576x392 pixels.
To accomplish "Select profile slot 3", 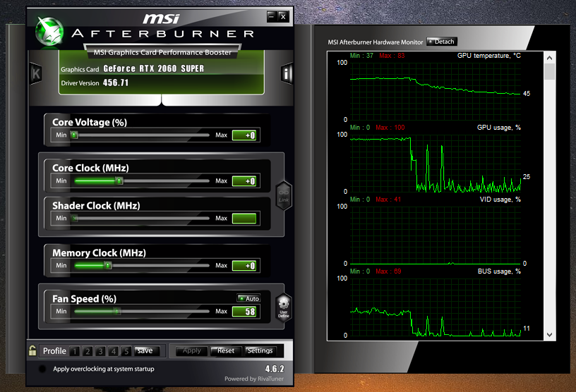I will 100,351.
